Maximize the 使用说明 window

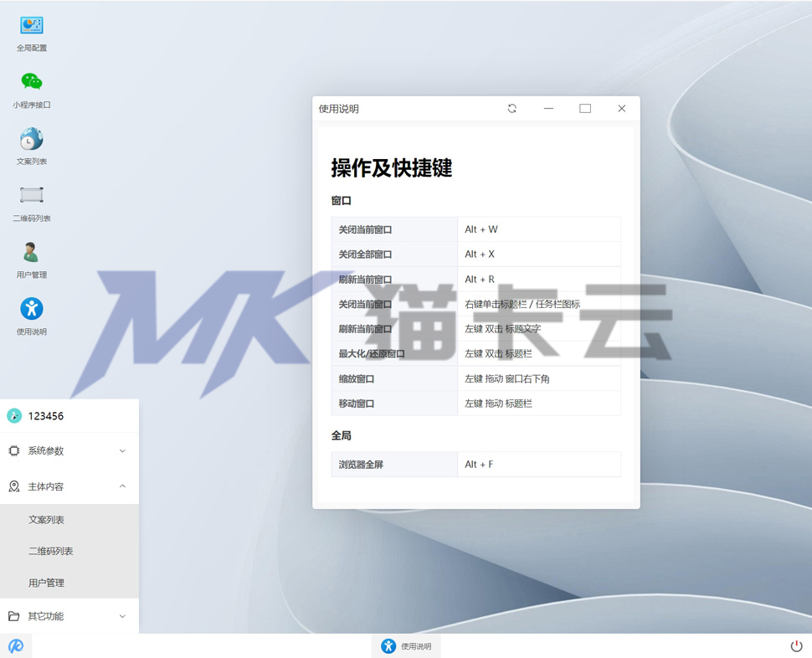point(585,108)
